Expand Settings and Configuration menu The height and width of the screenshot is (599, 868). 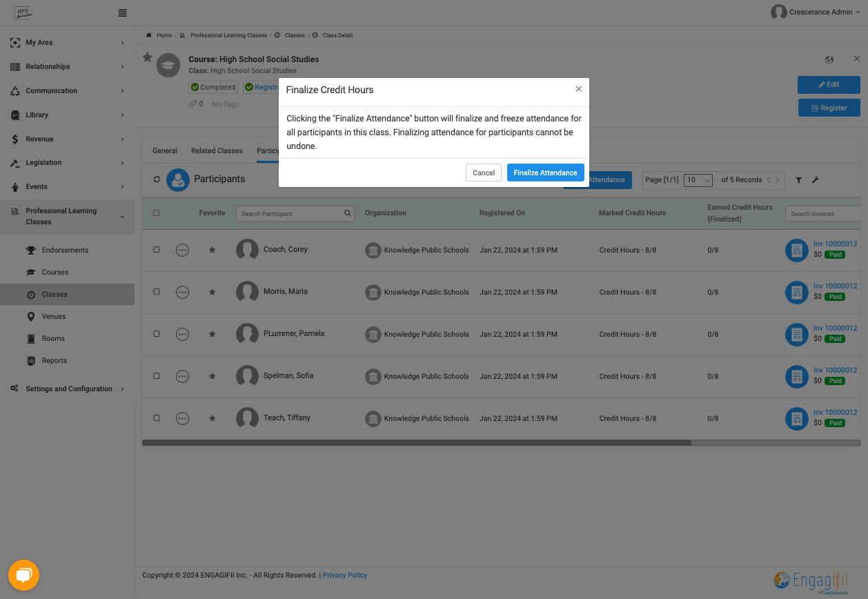(67, 389)
